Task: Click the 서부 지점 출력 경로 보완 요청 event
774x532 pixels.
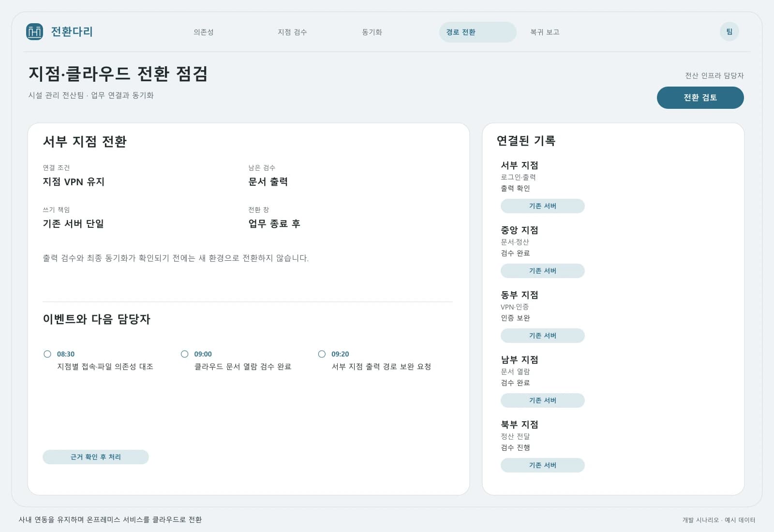Action: click(x=381, y=367)
